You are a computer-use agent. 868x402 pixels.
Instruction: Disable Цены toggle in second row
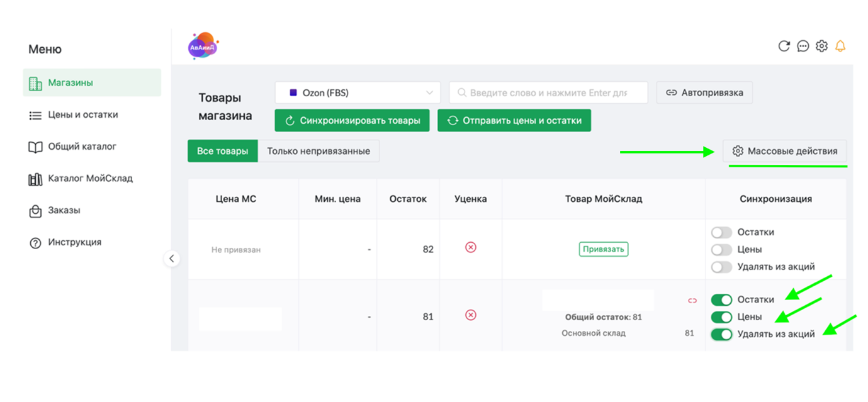(x=721, y=317)
